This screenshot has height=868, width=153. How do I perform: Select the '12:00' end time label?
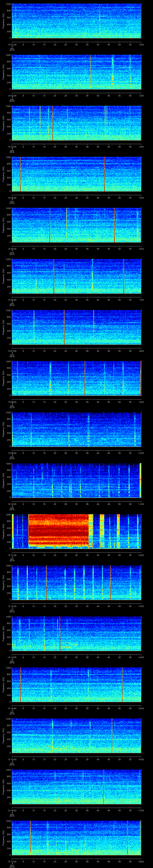pyautogui.click(x=141, y=555)
